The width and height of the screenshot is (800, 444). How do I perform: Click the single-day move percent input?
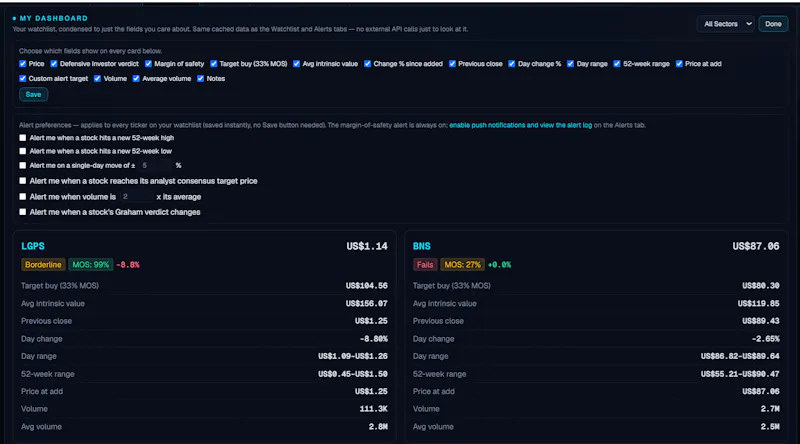coord(156,165)
